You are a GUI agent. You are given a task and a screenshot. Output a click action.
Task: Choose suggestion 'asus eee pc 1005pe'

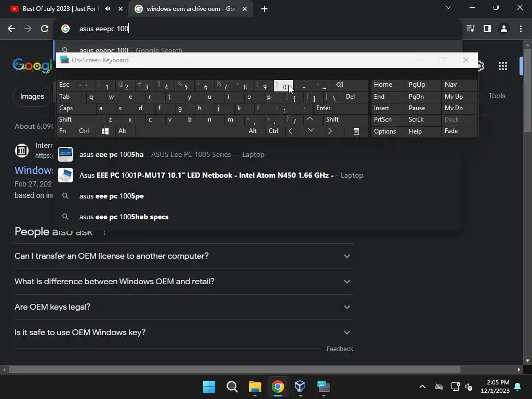click(258, 196)
